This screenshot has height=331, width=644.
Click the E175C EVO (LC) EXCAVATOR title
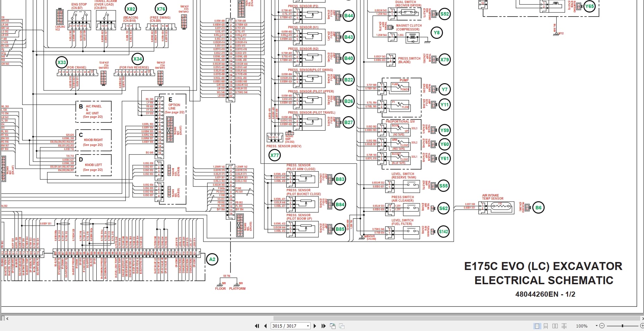tap(543, 266)
